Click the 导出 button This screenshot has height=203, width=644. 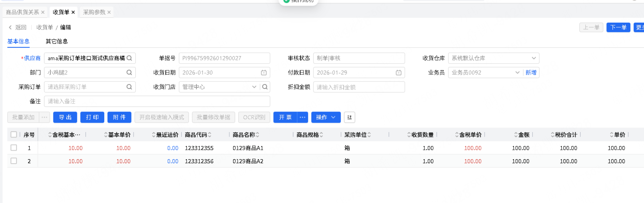65,117
